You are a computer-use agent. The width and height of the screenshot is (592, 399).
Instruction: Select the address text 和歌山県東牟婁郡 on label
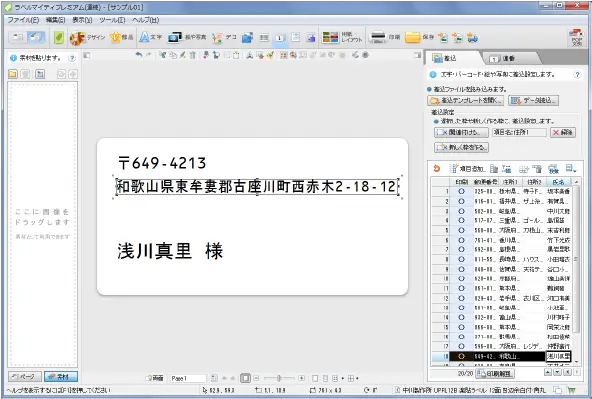tap(257, 186)
